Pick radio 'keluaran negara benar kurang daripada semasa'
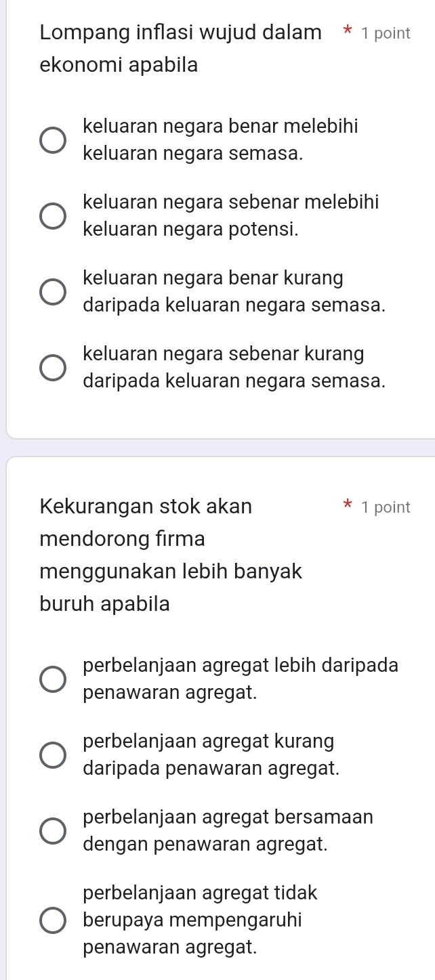Image resolution: width=435 pixels, height=980 pixels. [53, 291]
